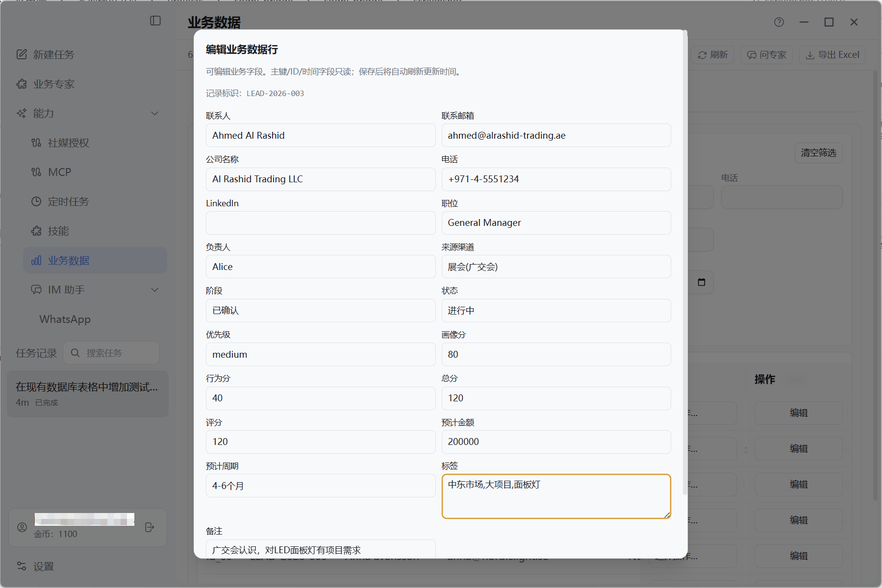The image size is (882, 588).
Task: Click the 画像分 field showing 80
Action: pos(556,354)
